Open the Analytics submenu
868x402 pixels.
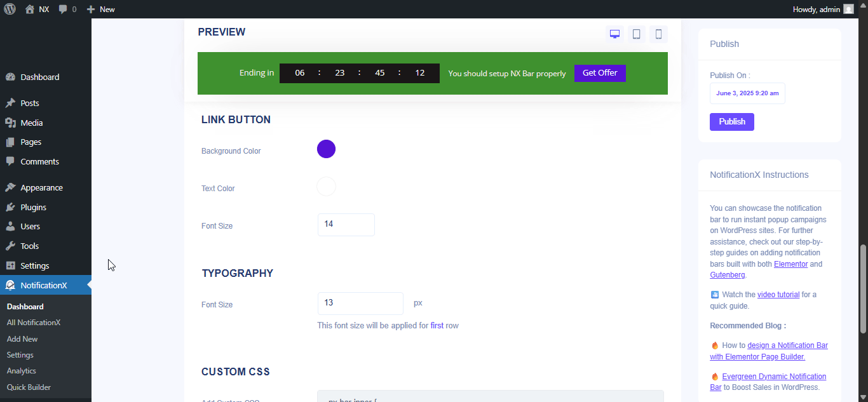click(22, 371)
